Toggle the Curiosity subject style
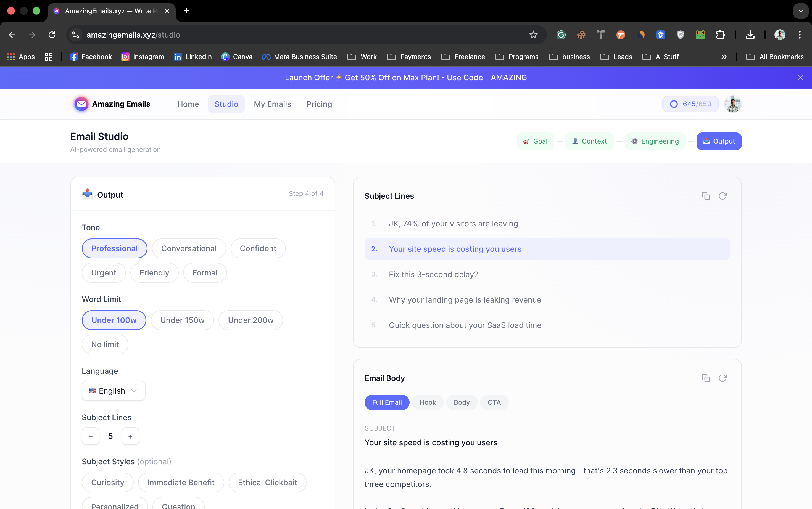Screen dimensions: 812x509 (x=107, y=483)
